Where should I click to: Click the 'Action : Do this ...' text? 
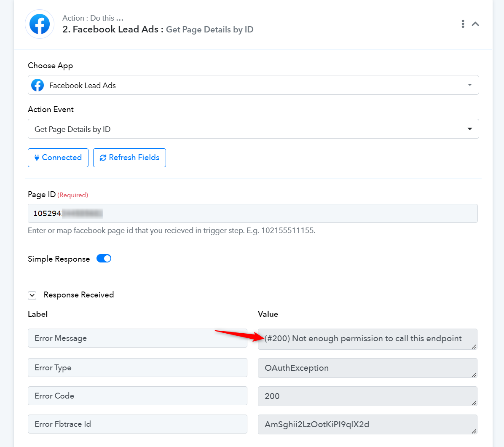[93, 18]
